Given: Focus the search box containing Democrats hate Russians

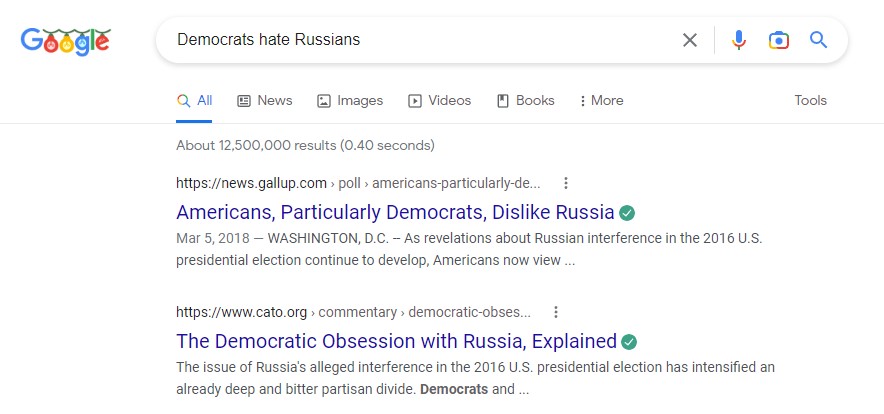Looking at the screenshot, I should coord(423,40).
